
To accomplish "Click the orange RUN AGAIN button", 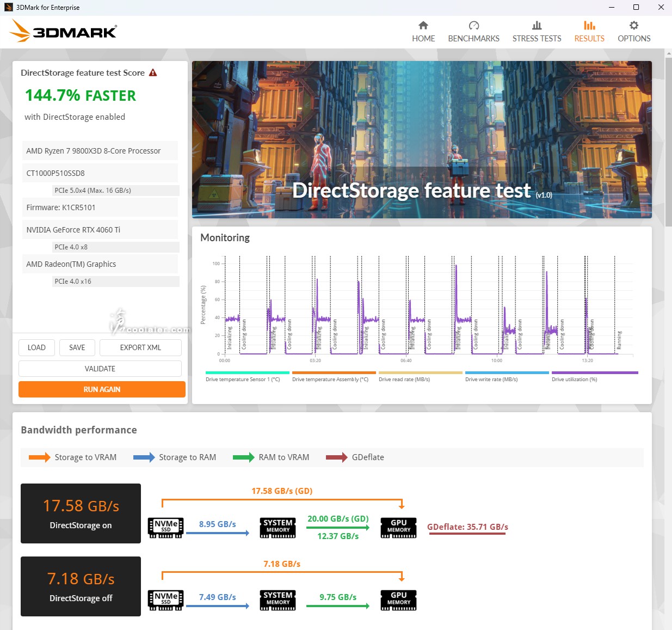I will click(x=102, y=389).
